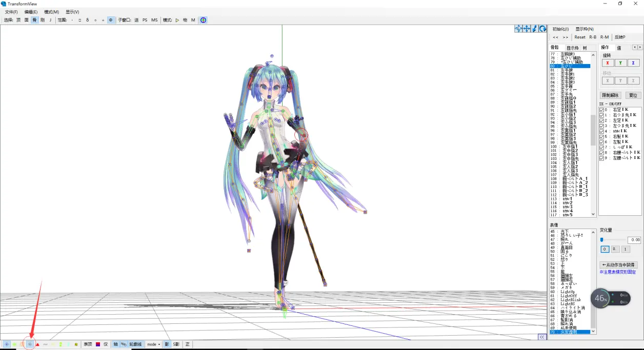644x350 pixels.
Task: Open 编辑(E) menu
Action: coord(31,12)
